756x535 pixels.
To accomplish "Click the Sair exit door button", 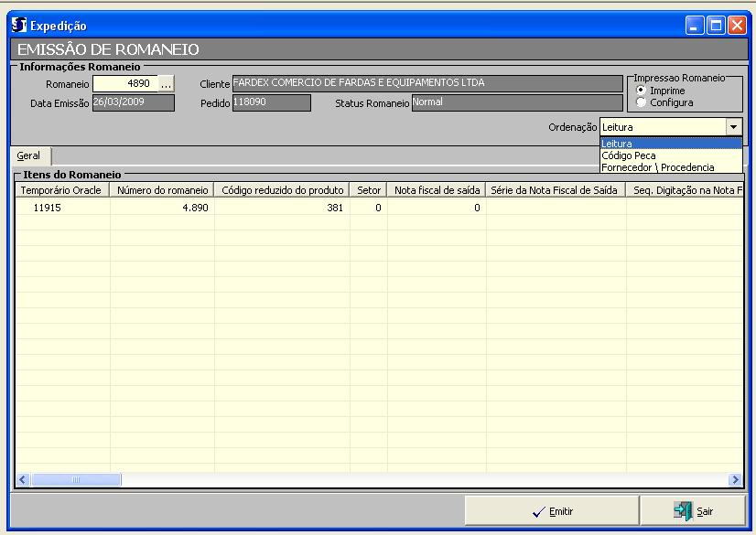I will point(693,511).
